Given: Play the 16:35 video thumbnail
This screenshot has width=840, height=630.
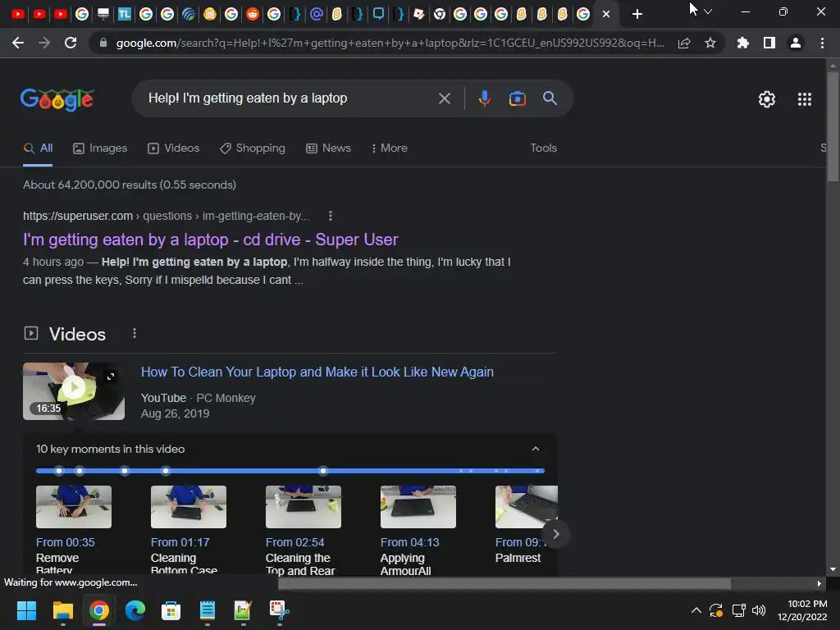Looking at the screenshot, I should [x=73, y=391].
